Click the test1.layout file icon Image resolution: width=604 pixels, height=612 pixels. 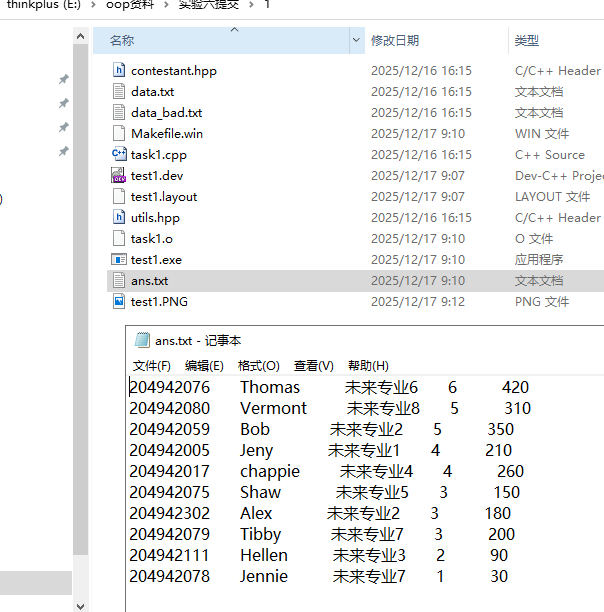pos(119,196)
